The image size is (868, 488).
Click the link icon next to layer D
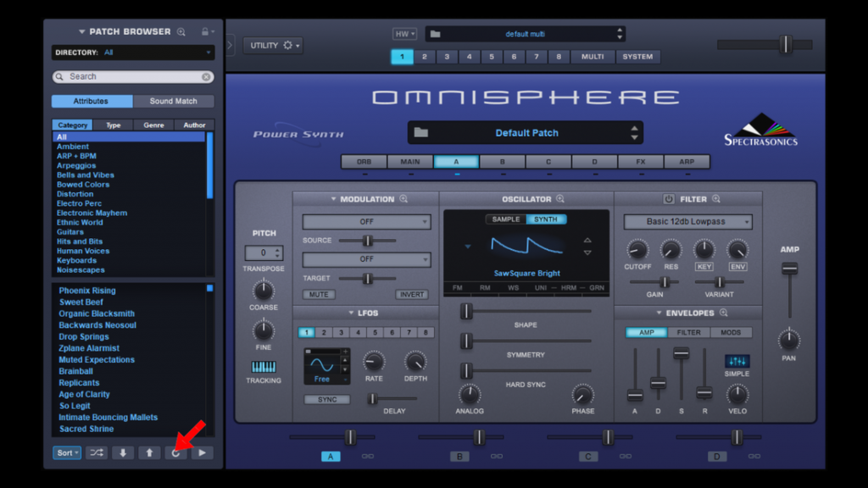click(754, 457)
